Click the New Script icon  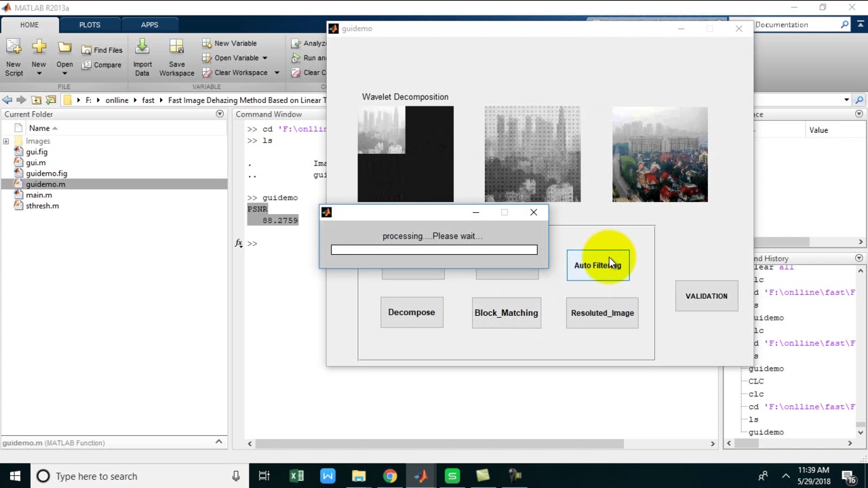pos(14,58)
